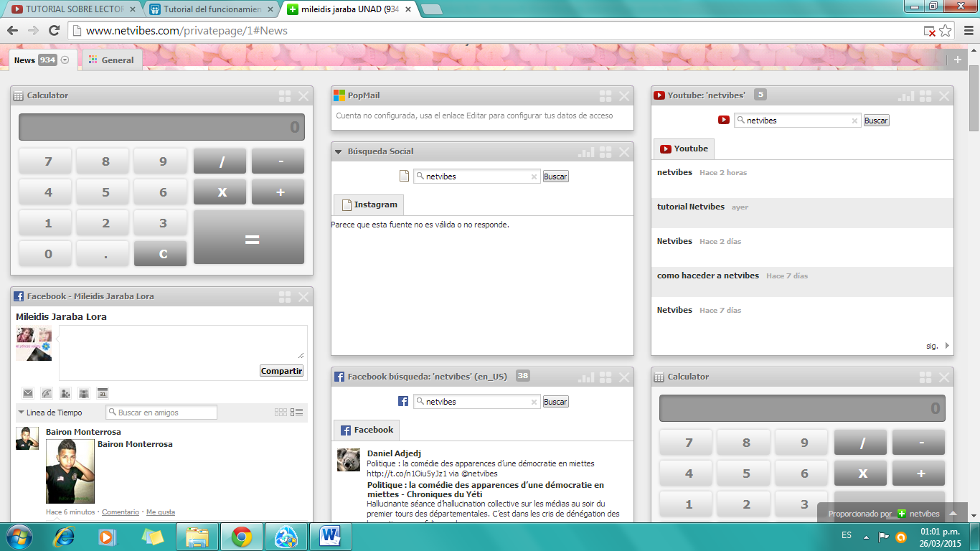
Task: Select the Instagram tab in Búsqueda Social
Action: [x=369, y=205]
